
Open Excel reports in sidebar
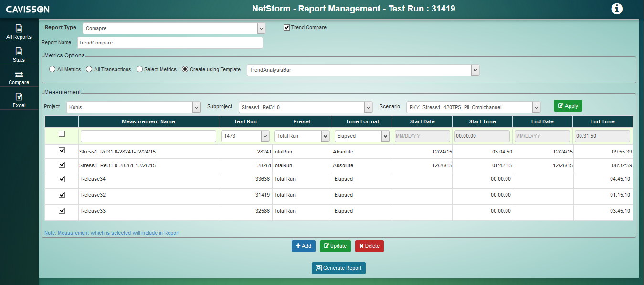pos(19,100)
